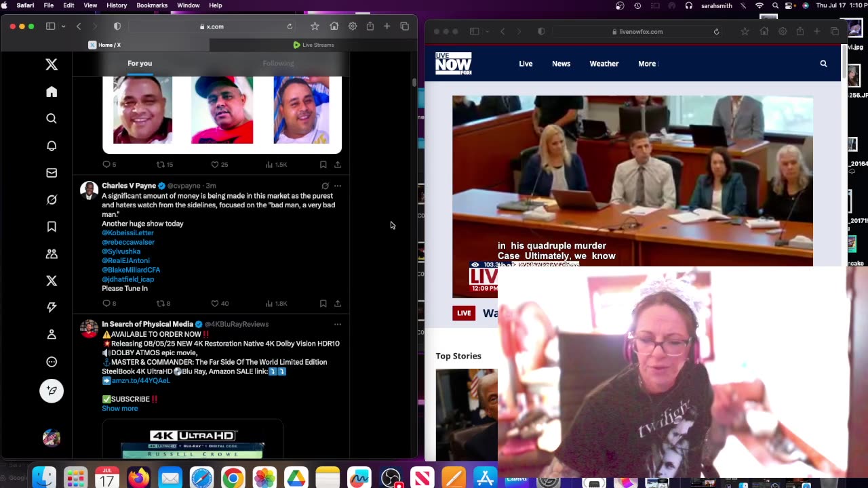
Task: Open new tab in x.com Safari window
Action: (x=387, y=26)
